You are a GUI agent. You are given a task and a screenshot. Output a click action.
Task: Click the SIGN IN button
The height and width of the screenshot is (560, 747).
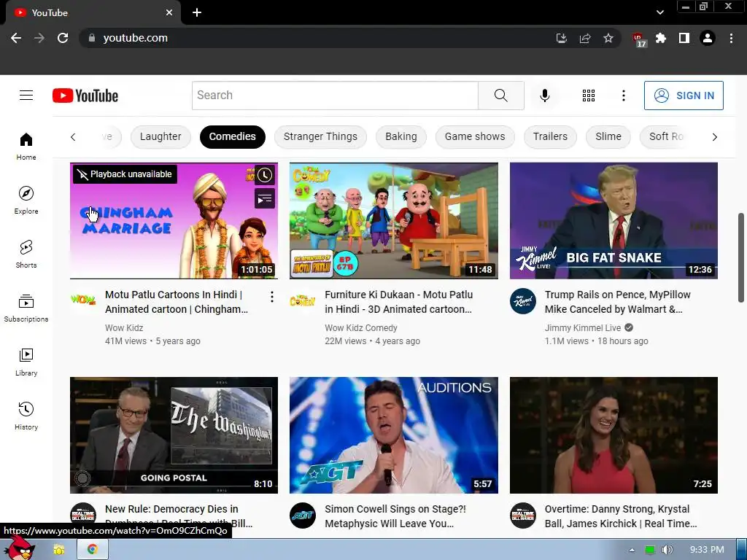684,96
